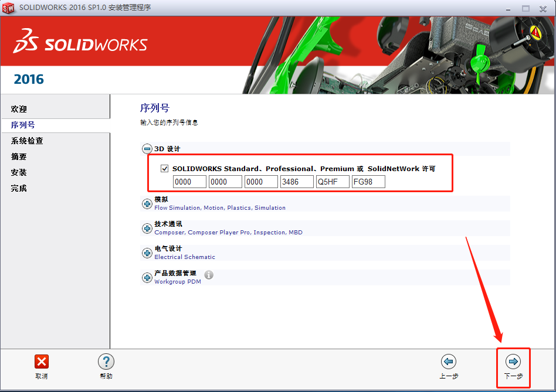Select 安装 in the sidebar
The image size is (556, 392).
(19, 172)
